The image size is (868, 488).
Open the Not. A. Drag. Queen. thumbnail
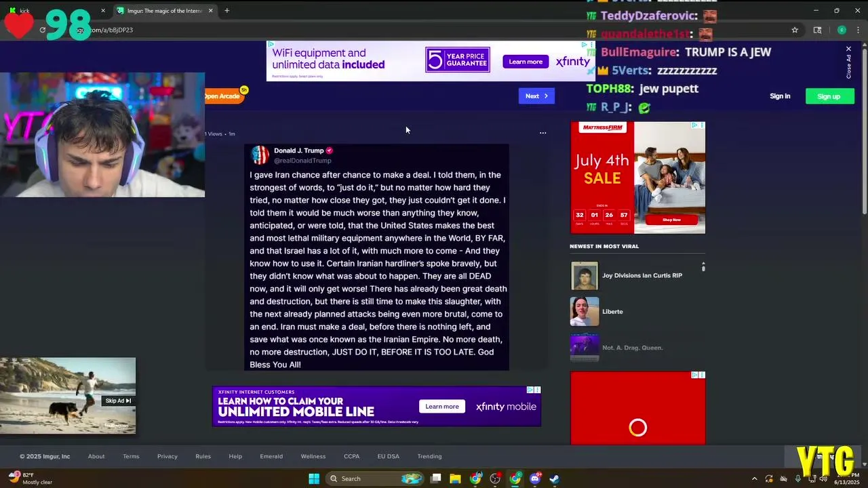click(x=585, y=348)
